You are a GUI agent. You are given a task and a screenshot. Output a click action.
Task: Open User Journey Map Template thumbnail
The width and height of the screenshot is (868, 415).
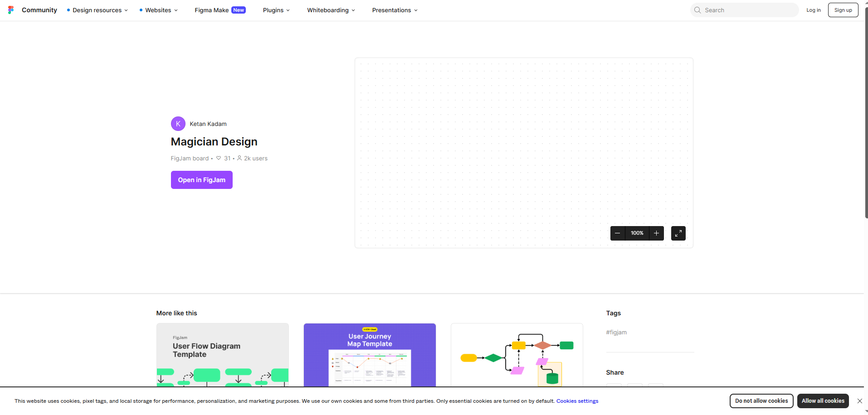point(370,355)
